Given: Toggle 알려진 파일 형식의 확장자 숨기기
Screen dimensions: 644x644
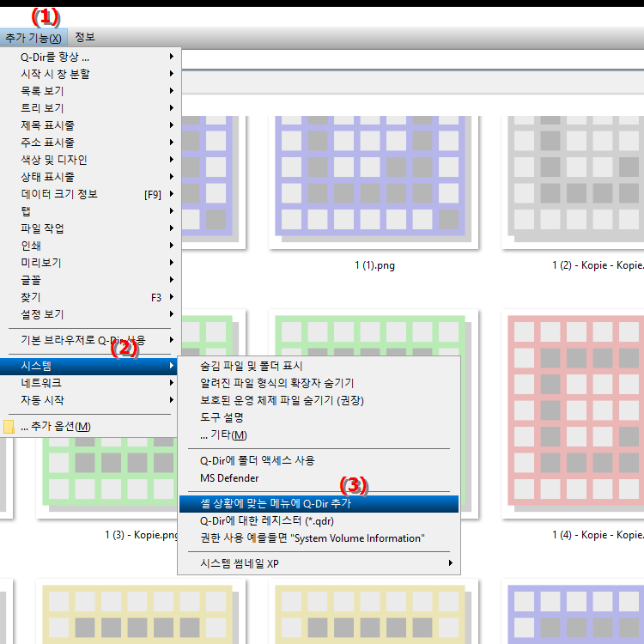Looking at the screenshot, I should tap(319, 383).
